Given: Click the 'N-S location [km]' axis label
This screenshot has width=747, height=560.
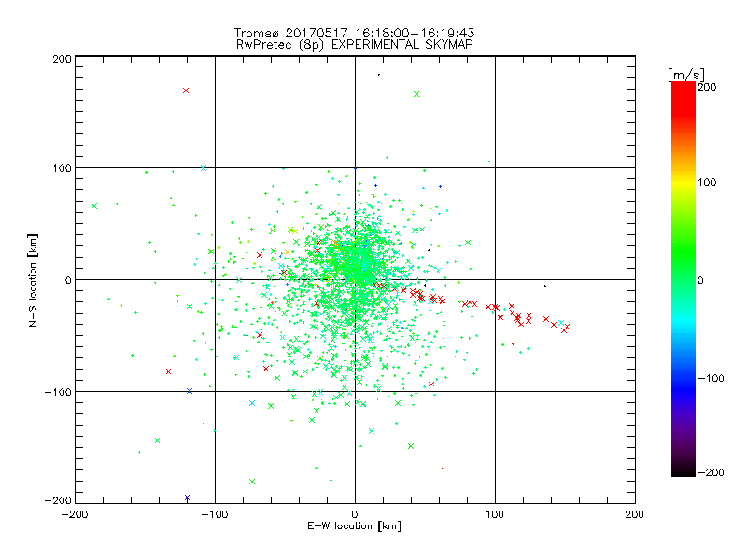Looking at the screenshot, I should (x=33, y=281).
